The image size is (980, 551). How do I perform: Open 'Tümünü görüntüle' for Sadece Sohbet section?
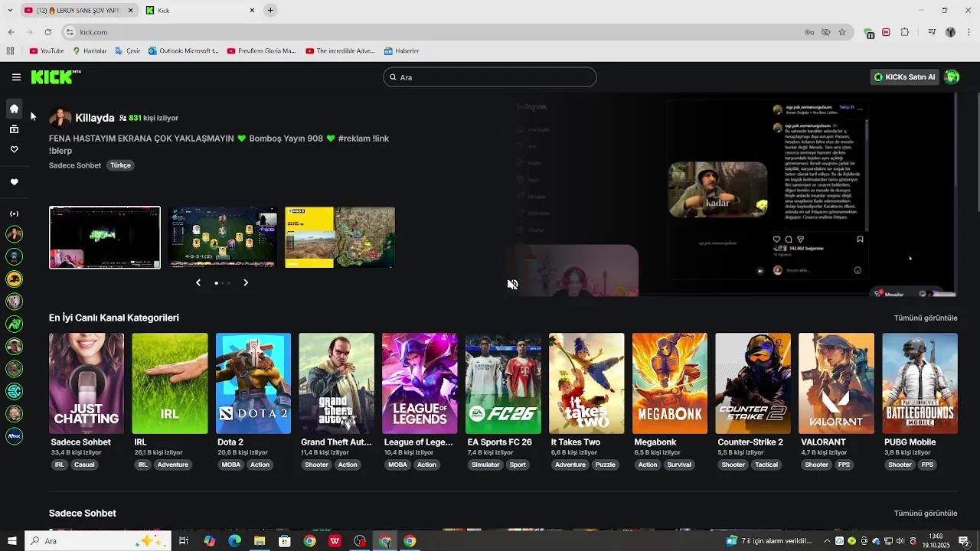(x=926, y=514)
